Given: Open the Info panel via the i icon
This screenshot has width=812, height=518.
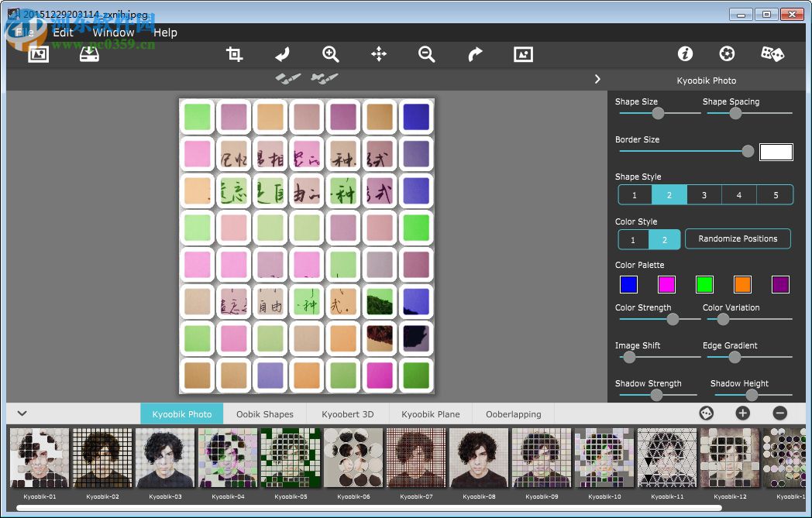Looking at the screenshot, I should coord(685,54).
